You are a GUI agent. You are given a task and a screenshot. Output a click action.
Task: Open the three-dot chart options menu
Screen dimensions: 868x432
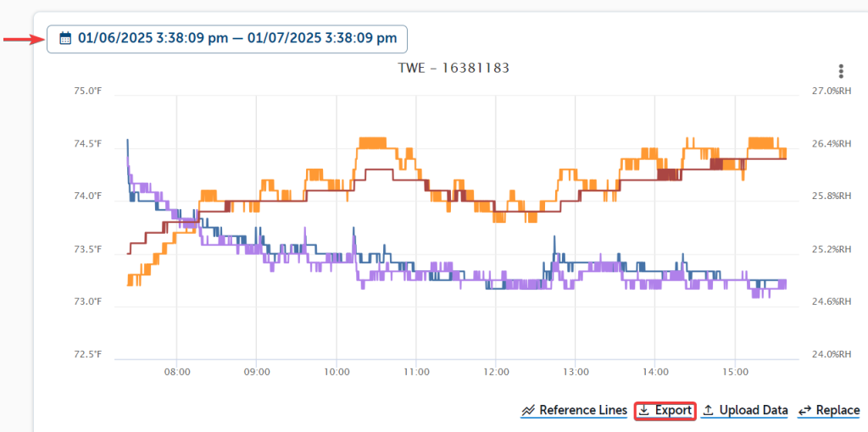click(840, 70)
